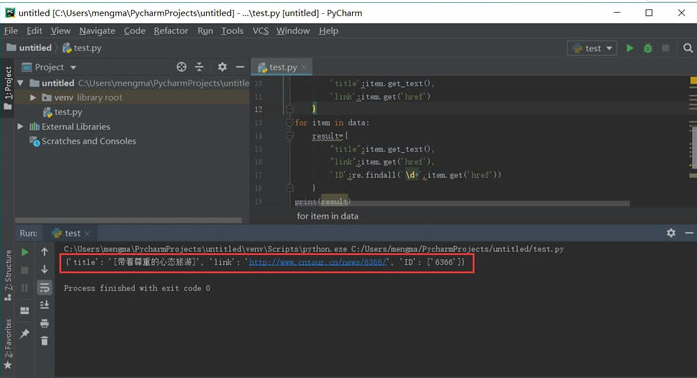Click the python.exe command line in console
Viewport: 697px width, 378px height.
pos(313,249)
